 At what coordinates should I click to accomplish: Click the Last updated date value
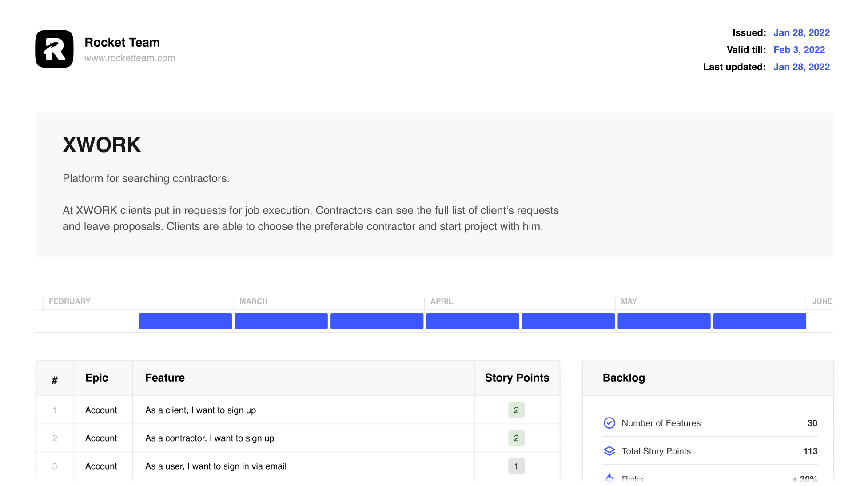(x=801, y=67)
